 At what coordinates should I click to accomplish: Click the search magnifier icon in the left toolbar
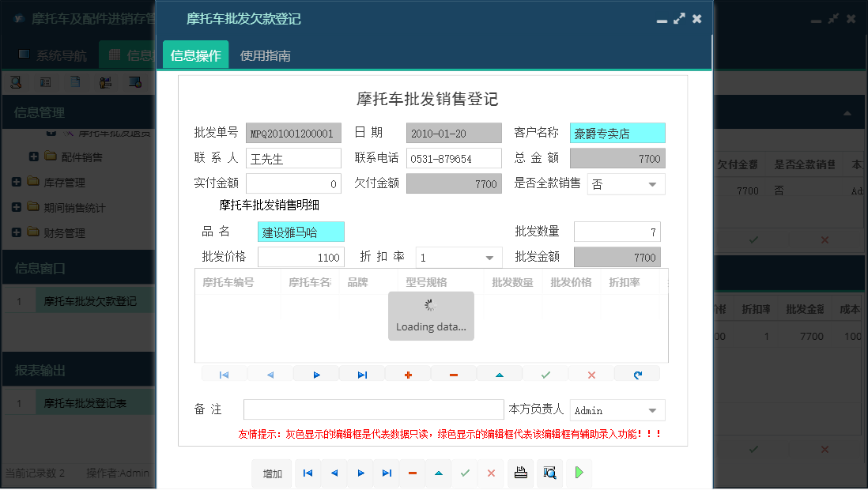pyautogui.click(x=16, y=81)
